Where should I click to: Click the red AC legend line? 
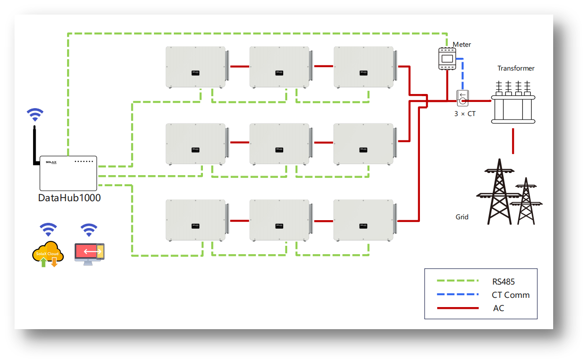coord(457,308)
